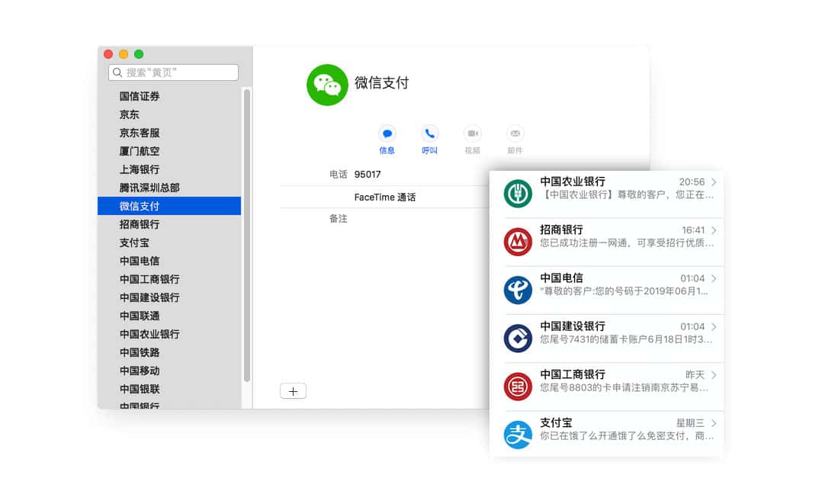
Task: Click the 呼叫 call icon
Action: coord(429,135)
